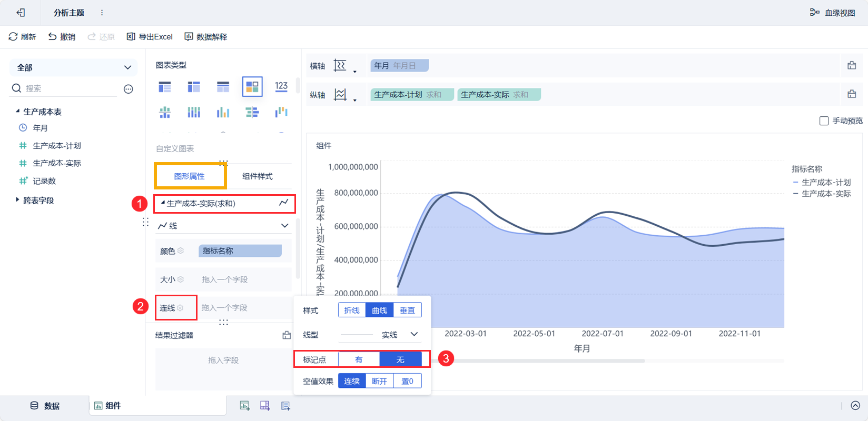Image resolution: width=868 pixels, height=421 pixels.
Task: Open the gear settings next to 连线
Action: point(180,308)
